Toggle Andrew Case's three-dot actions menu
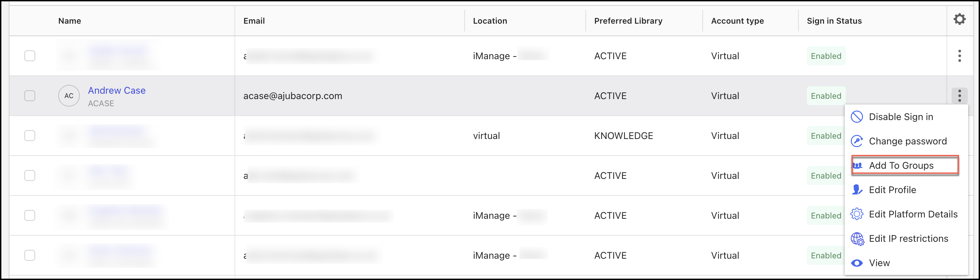The image size is (980, 280). tap(959, 96)
